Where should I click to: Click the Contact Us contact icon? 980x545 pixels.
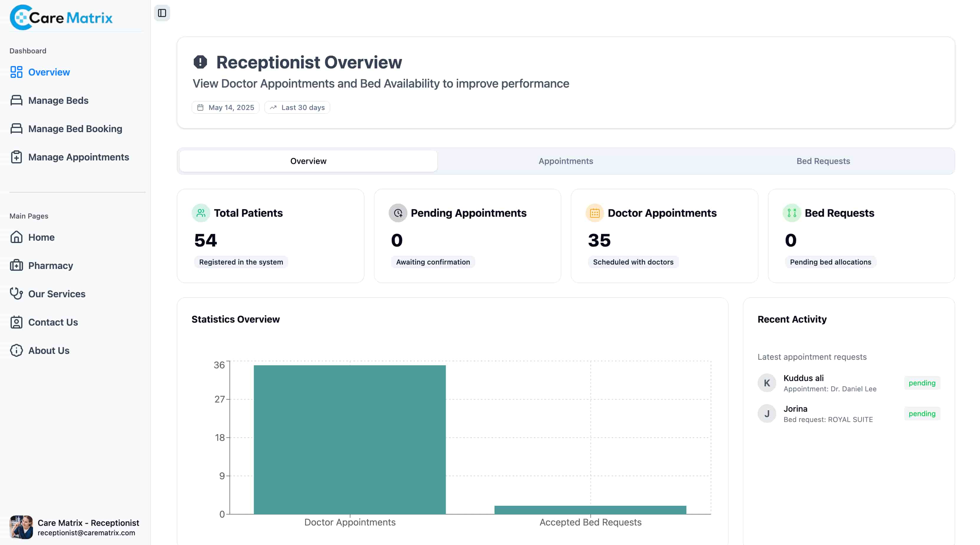pos(17,322)
